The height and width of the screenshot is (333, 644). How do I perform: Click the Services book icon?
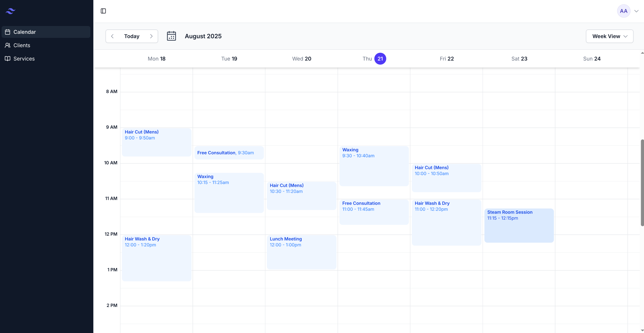coord(7,58)
